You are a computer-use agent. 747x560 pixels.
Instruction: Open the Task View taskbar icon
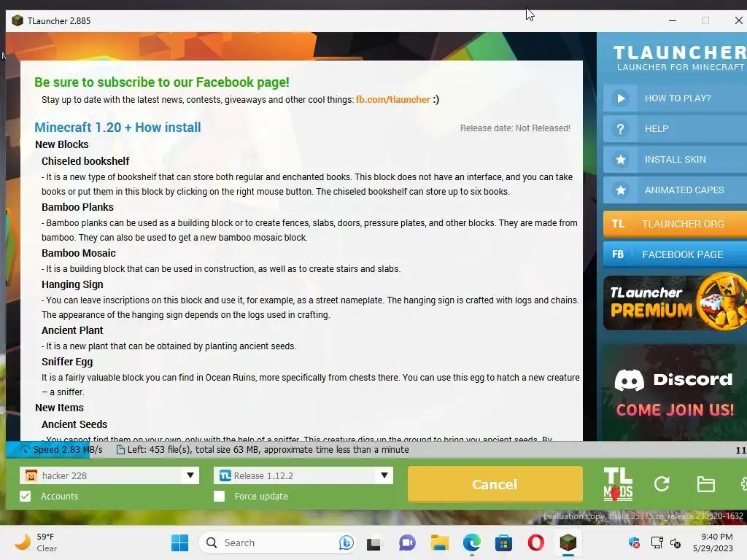(x=373, y=542)
